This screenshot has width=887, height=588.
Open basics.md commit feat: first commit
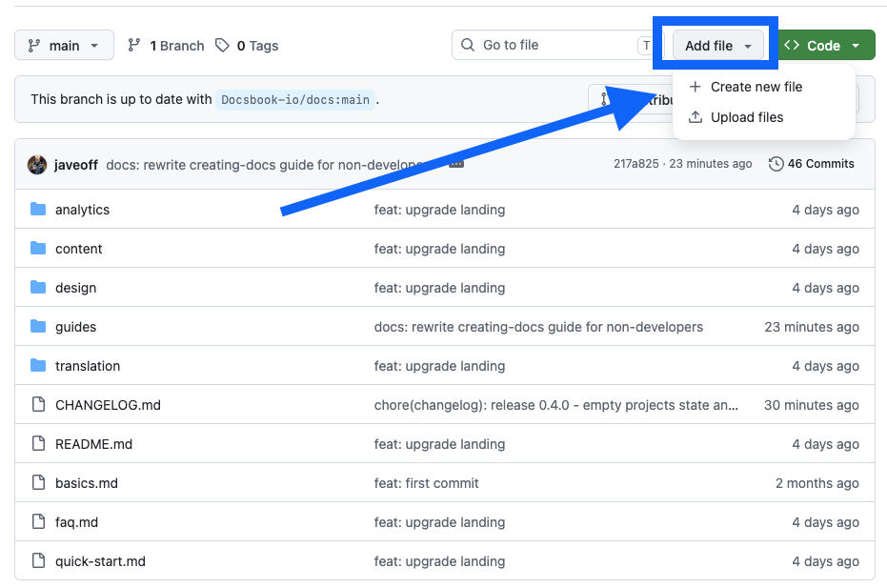click(427, 483)
